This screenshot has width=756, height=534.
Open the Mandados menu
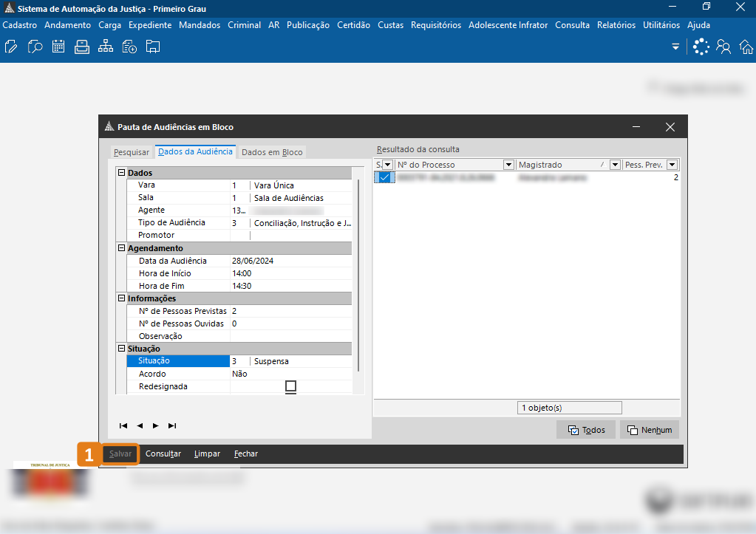[200, 25]
